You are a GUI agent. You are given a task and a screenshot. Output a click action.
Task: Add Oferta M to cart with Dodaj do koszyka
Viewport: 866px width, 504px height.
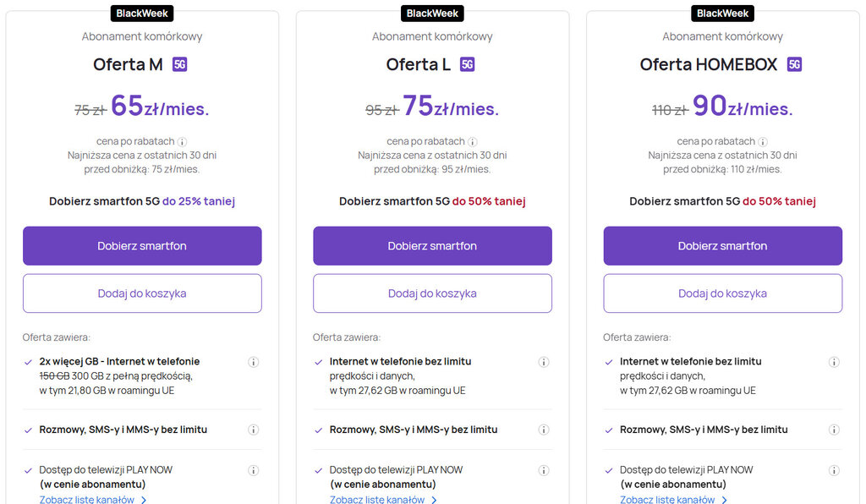(x=142, y=293)
